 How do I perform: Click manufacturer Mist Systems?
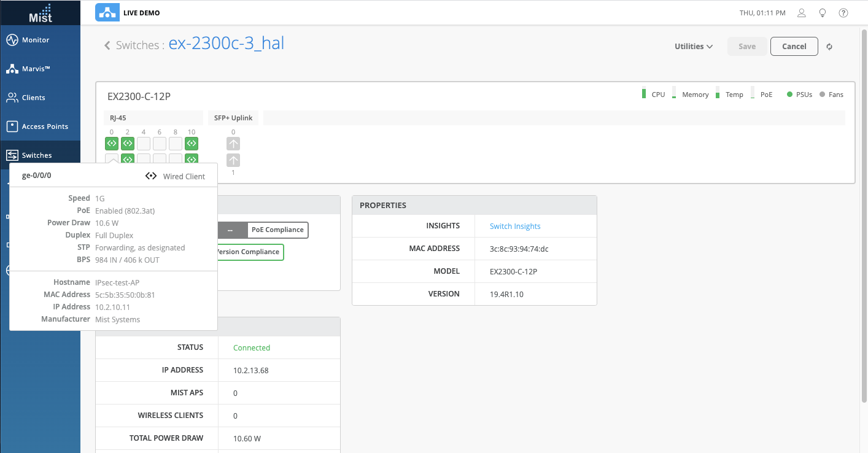click(x=118, y=319)
